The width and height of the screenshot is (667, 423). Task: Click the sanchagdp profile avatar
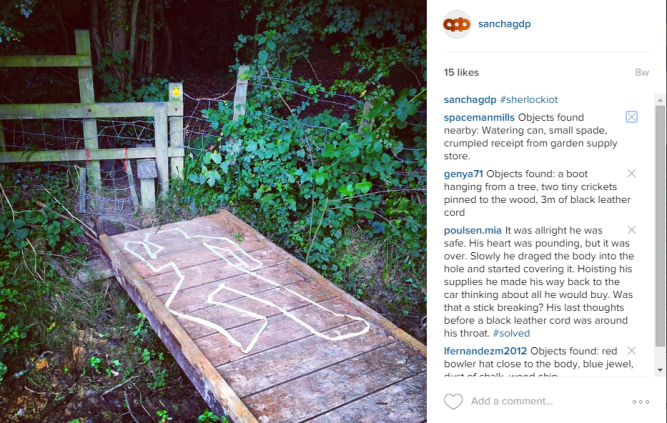tap(456, 24)
